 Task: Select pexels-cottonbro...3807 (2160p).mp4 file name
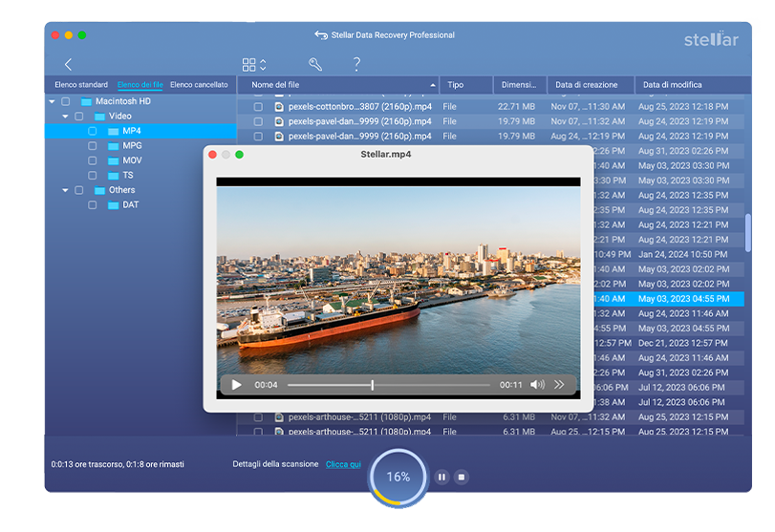coord(360,107)
